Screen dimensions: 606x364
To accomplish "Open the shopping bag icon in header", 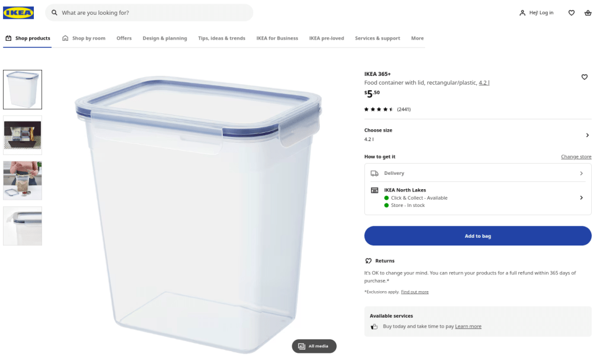I will tap(588, 12).
